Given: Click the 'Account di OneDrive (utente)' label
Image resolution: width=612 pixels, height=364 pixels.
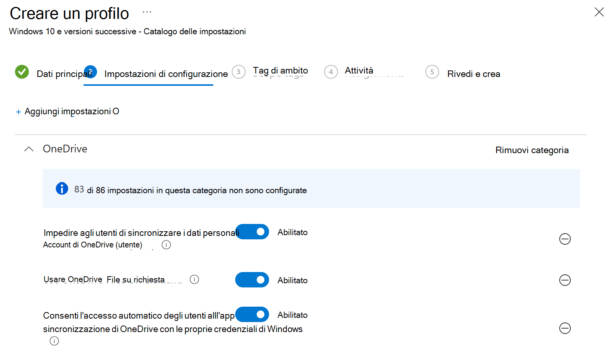Looking at the screenshot, I should pyautogui.click(x=92, y=245).
